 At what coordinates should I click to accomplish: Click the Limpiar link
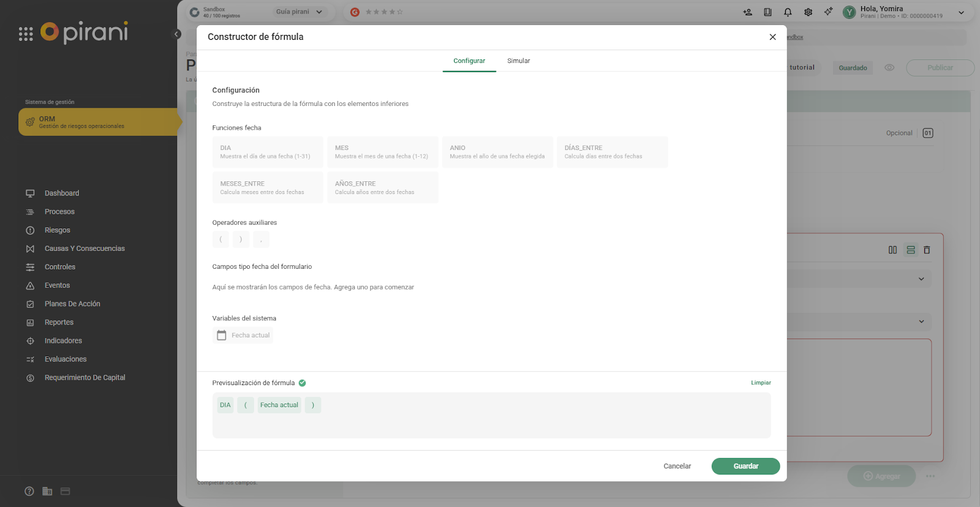[x=761, y=383]
